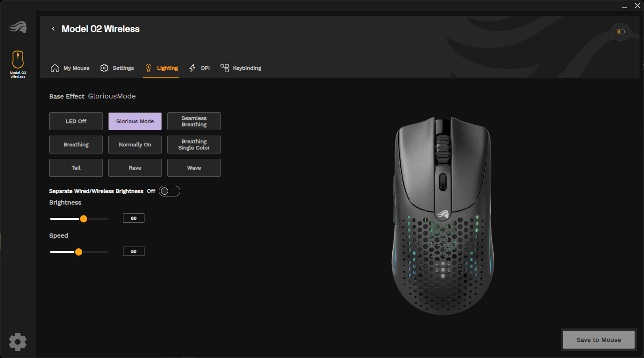Click the Keybinding layout icon
644x358 pixels.
(x=225, y=68)
